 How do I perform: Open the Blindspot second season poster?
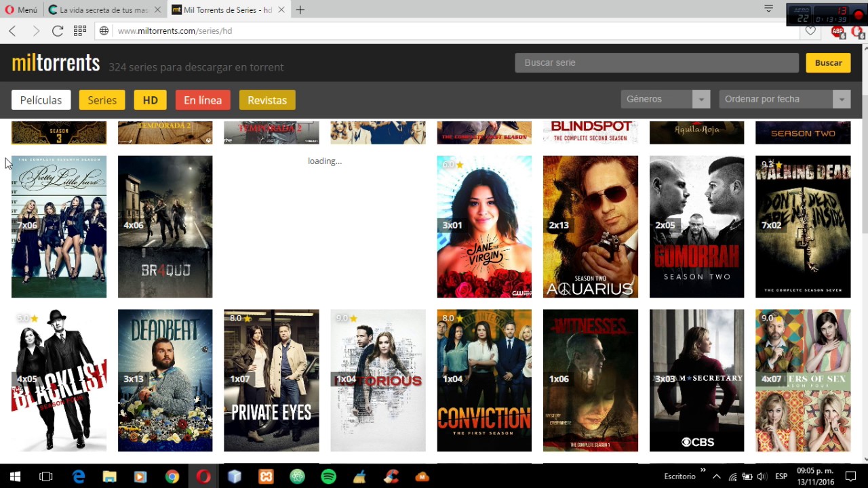(591, 132)
